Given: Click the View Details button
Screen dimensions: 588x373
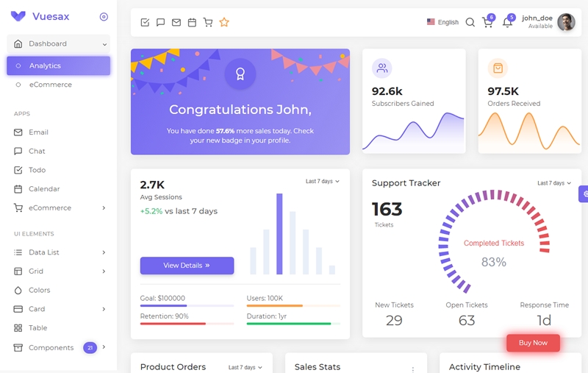Looking at the screenshot, I should point(187,266).
